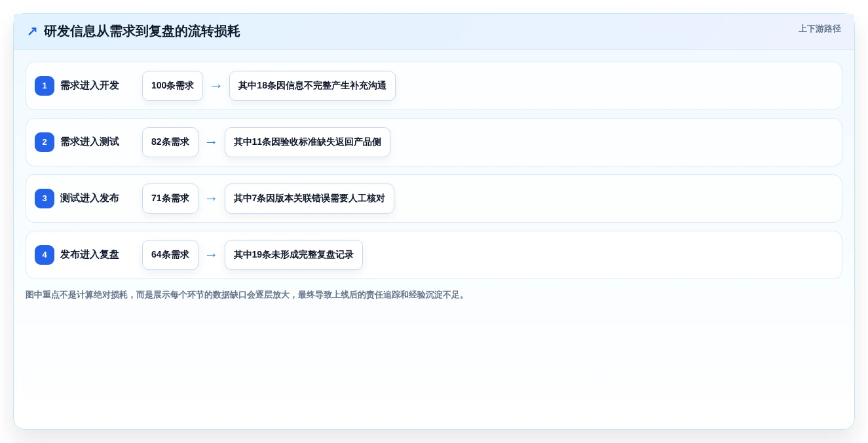Image resolution: width=868 pixels, height=443 pixels.
Task: Click the arrow icon beside the title
Action: pos(32,31)
